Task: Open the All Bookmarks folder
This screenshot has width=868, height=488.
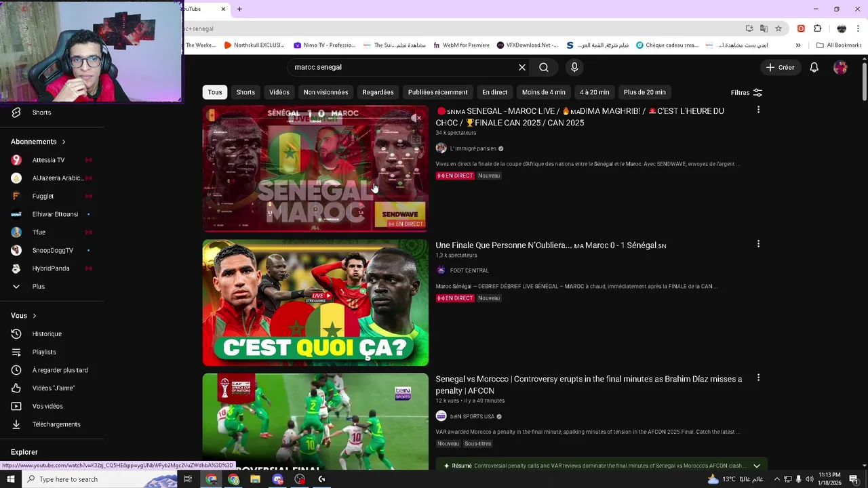Action: click(839, 45)
